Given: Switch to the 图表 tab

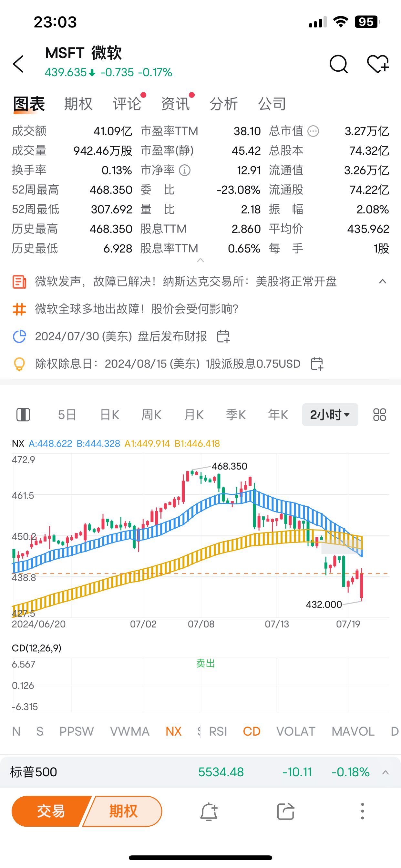Looking at the screenshot, I should coord(29,104).
